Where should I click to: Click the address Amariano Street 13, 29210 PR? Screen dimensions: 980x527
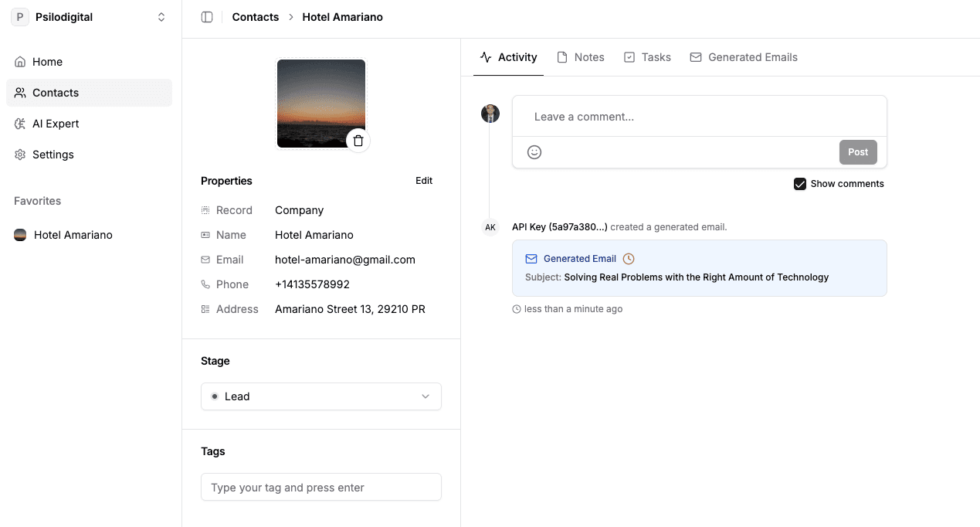coord(350,309)
